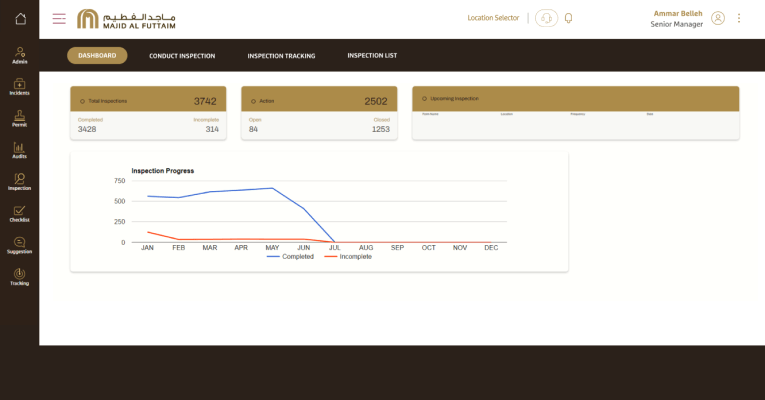Open the Incidents module icon
Viewport: 765px width, 400px height.
click(20, 86)
